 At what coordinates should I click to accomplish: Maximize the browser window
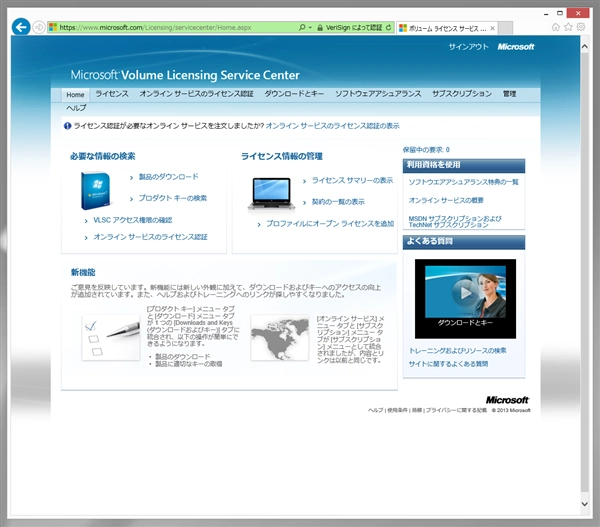560,13
